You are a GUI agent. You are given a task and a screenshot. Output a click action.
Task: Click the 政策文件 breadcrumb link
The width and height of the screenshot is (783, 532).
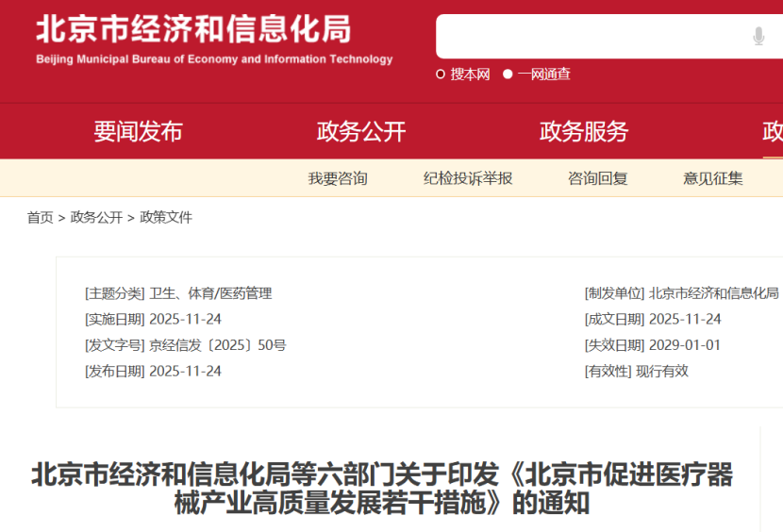pyautogui.click(x=166, y=217)
